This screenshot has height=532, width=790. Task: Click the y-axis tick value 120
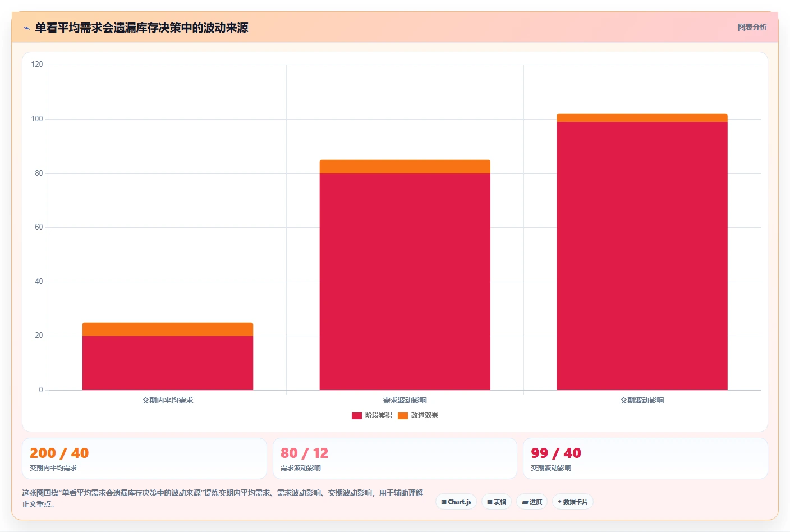tap(37, 65)
